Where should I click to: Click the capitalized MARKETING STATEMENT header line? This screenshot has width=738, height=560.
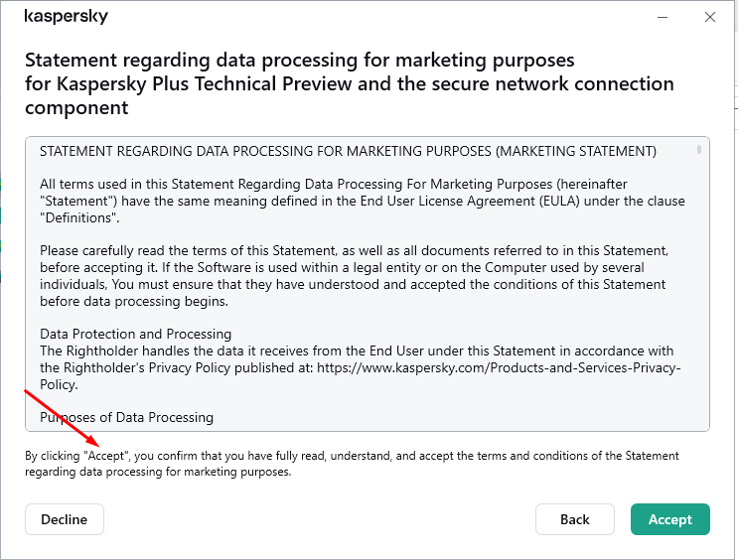click(x=348, y=151)
